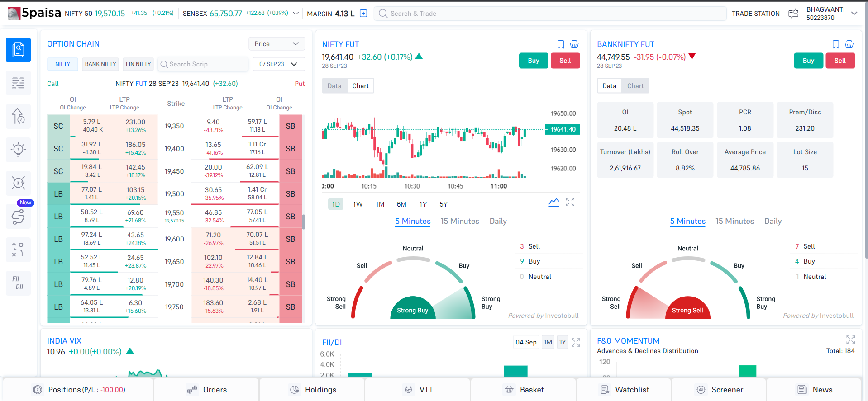
Task: Open the rupee upward arrow sidebar icon
Action: point(18,117)
